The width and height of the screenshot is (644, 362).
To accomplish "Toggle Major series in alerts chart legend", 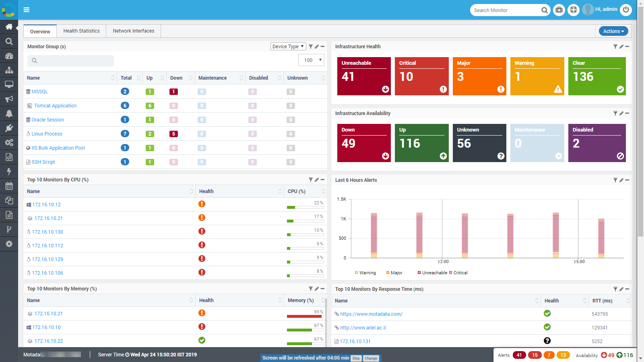I will click(394, 273).
